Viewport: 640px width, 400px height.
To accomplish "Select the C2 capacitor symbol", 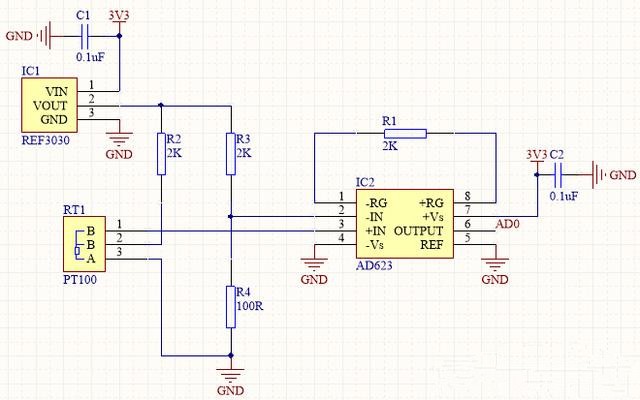I will pyautogui.click(x=563, y=175).
